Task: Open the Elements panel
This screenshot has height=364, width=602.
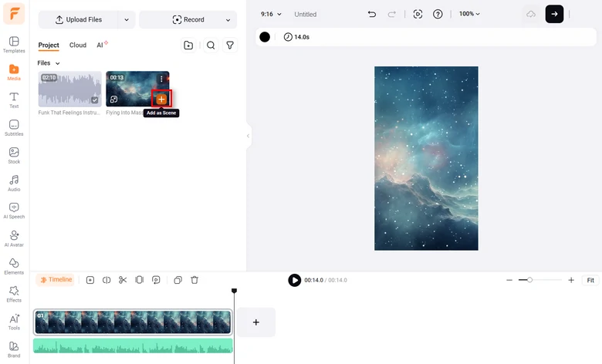Action: 14,266
